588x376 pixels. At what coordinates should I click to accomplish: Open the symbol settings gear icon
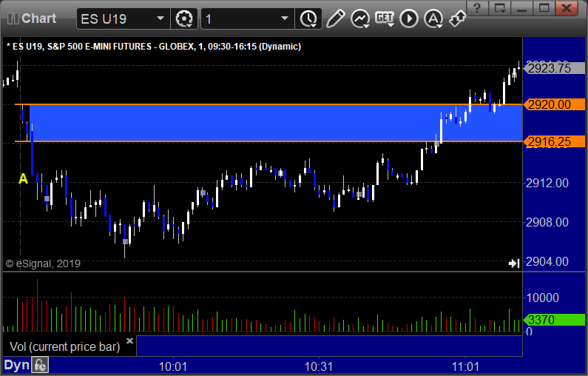[x=184, y=19]
